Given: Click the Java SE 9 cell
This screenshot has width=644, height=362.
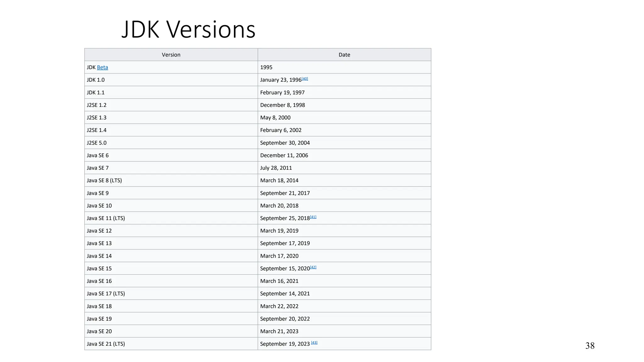Looking at the screenshot, I should pyautogui.click(x=171, y=193).
